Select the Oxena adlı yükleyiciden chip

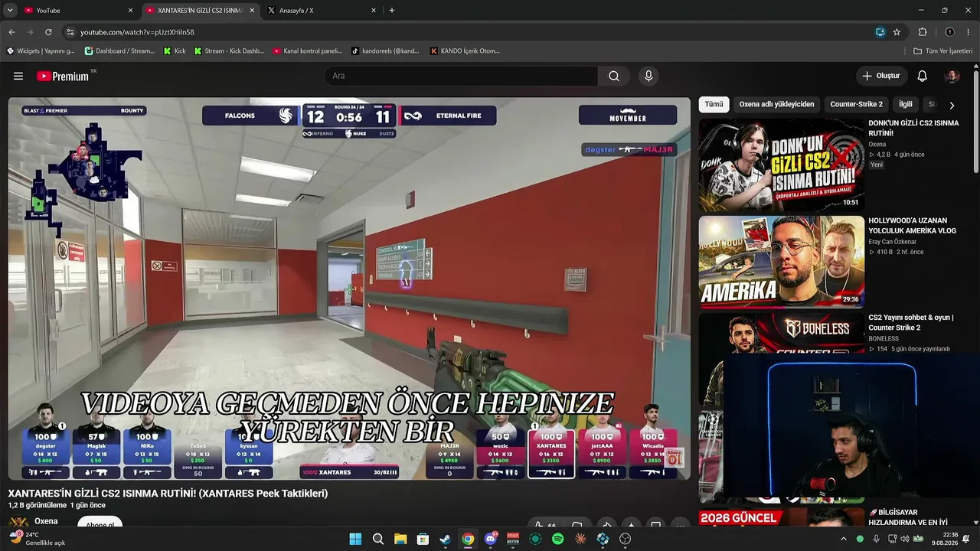click(x=776, y=104)
